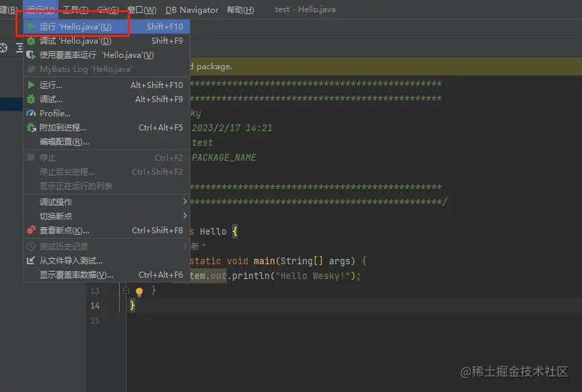The height and width of the screenshot is (392, 582).
Task: Click line number 15 in gutter
Action: click(95, 320)
